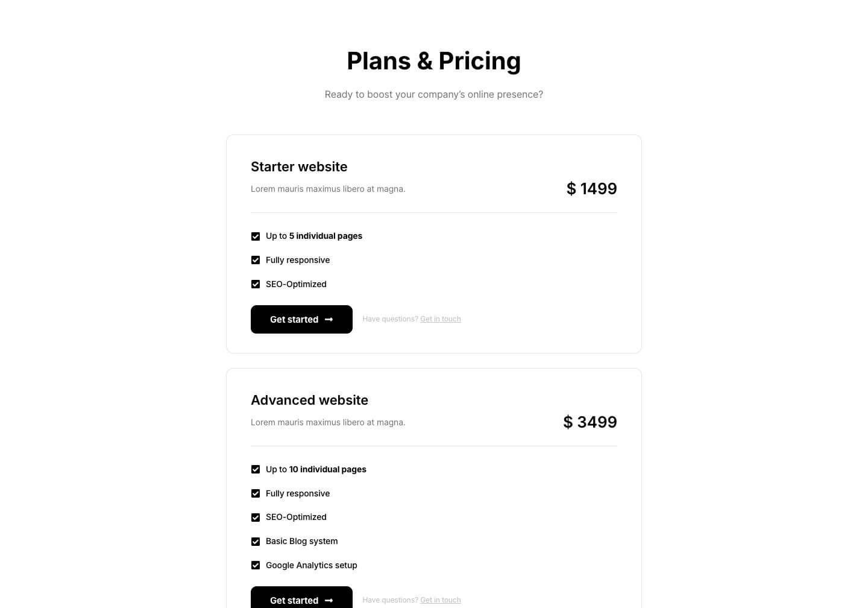Click checkmark icon beside 5 individual pages
868x608 pixels.
point(256,236)
